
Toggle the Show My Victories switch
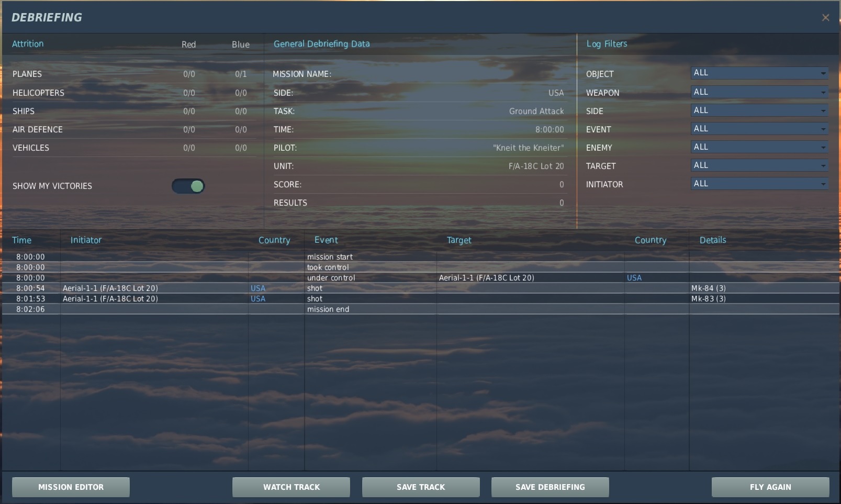click(x=188, y=186)
